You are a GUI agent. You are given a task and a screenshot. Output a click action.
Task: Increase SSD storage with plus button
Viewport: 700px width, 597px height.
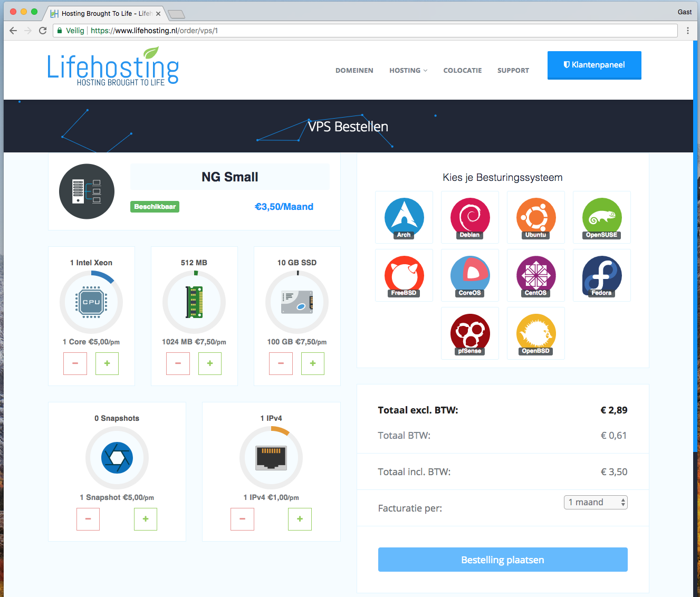point(313,363)
